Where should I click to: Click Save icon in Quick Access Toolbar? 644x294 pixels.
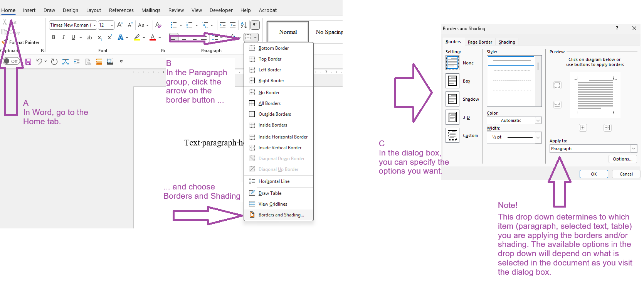(x=28, y=61)
